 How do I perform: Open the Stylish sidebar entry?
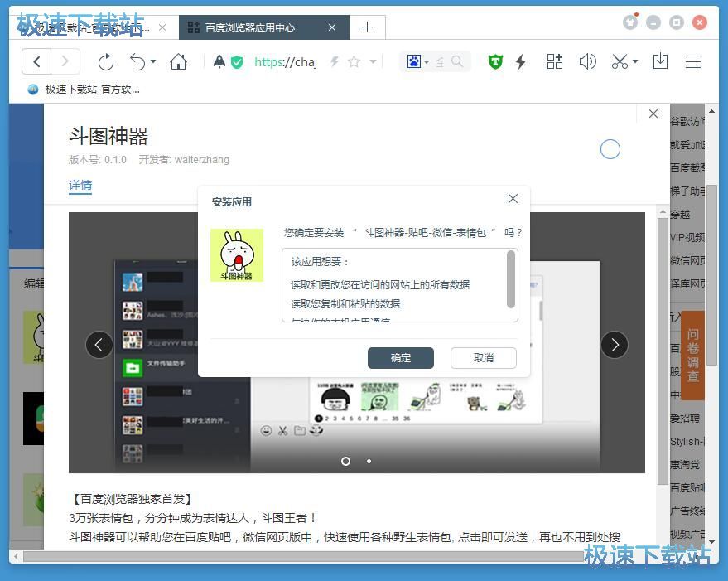(687, 442)
